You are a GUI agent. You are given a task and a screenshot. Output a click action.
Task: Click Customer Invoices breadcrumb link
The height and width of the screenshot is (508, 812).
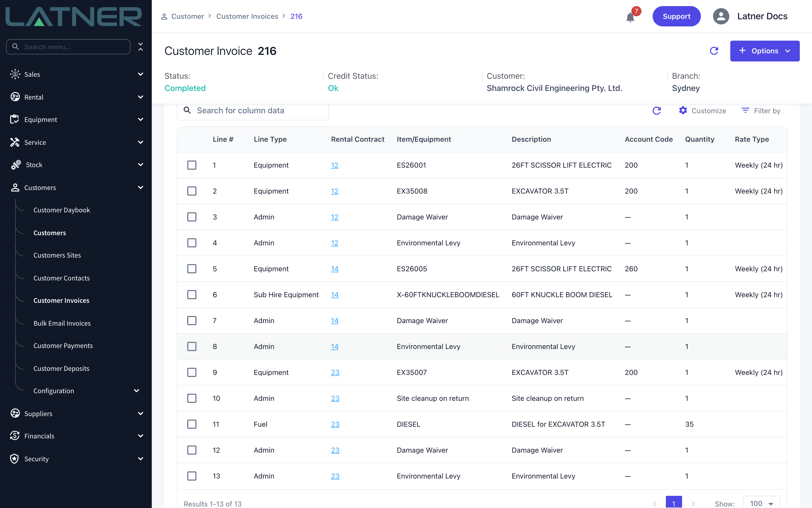247,16
